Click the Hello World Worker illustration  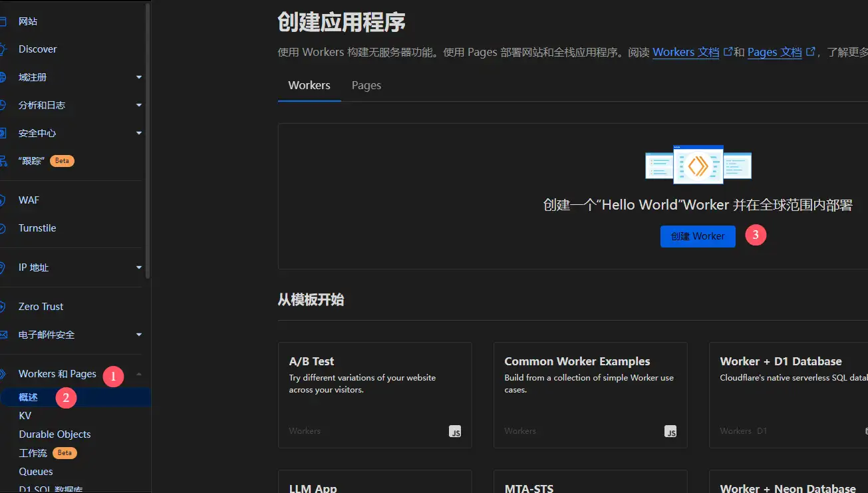click(698, 165)
